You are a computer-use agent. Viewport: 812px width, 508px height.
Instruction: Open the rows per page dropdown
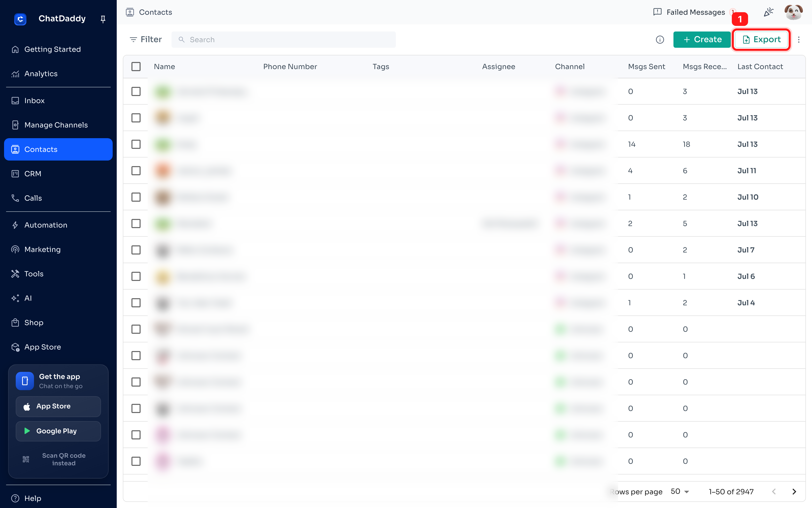tap(680, 491)
